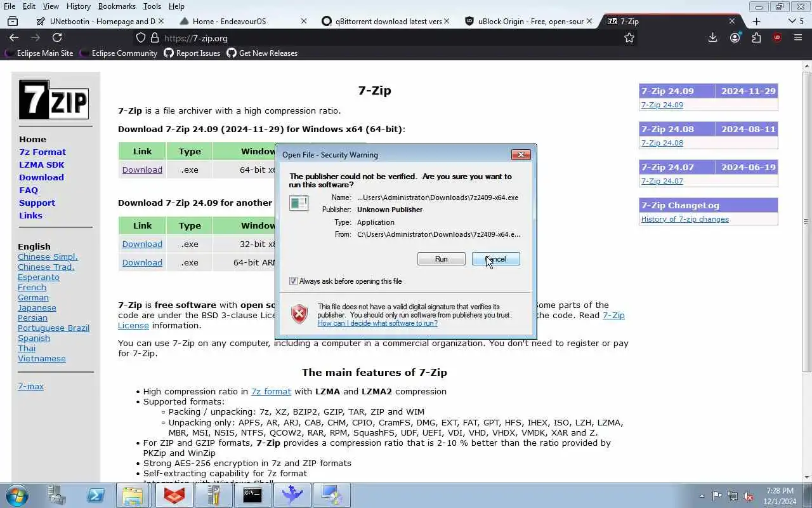Open the Edit menu

pos(29,6)
